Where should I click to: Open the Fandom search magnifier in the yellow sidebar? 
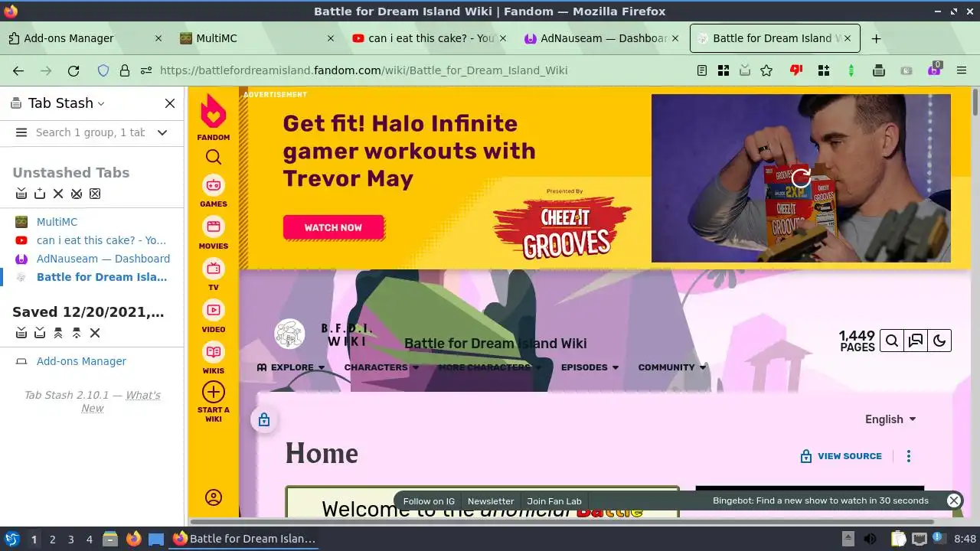point(214,157)
